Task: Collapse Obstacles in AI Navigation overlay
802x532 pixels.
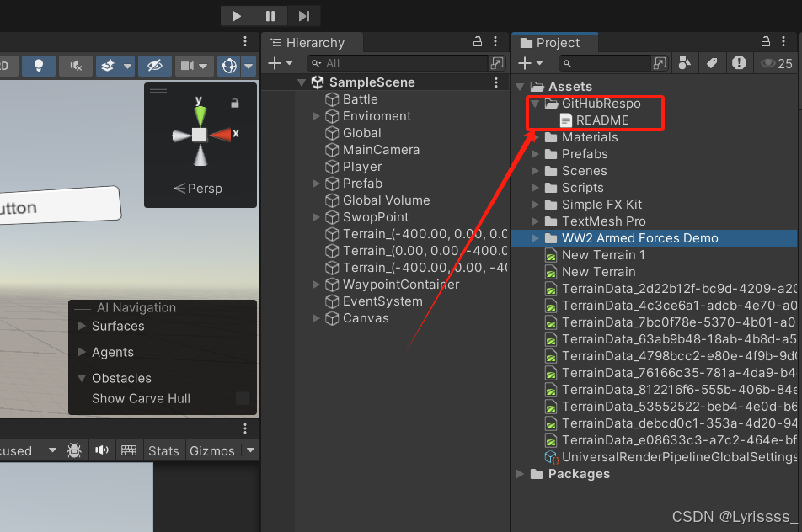Action: point(82,378)
